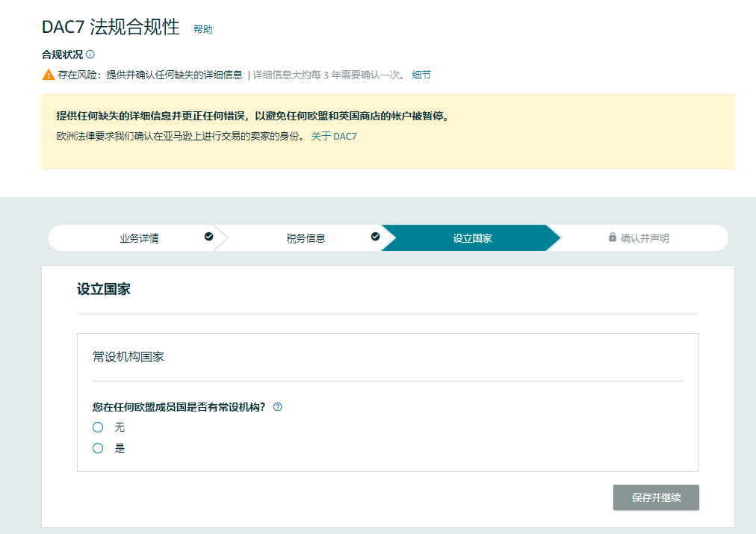Click the DAC7 法规合规性 page title
The height and width of the screenshot is (534, 756).
tap(111, 27)
